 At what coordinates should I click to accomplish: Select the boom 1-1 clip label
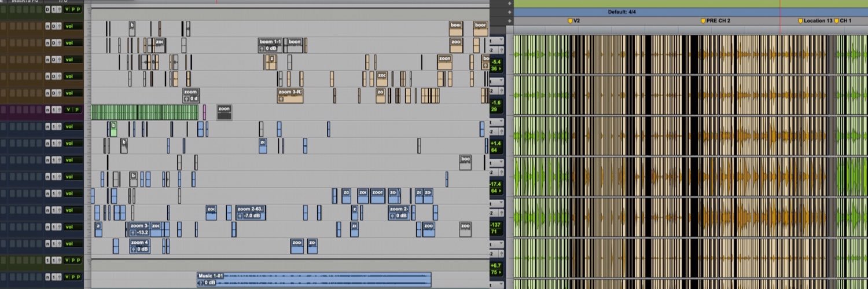(x=270, y=42)
